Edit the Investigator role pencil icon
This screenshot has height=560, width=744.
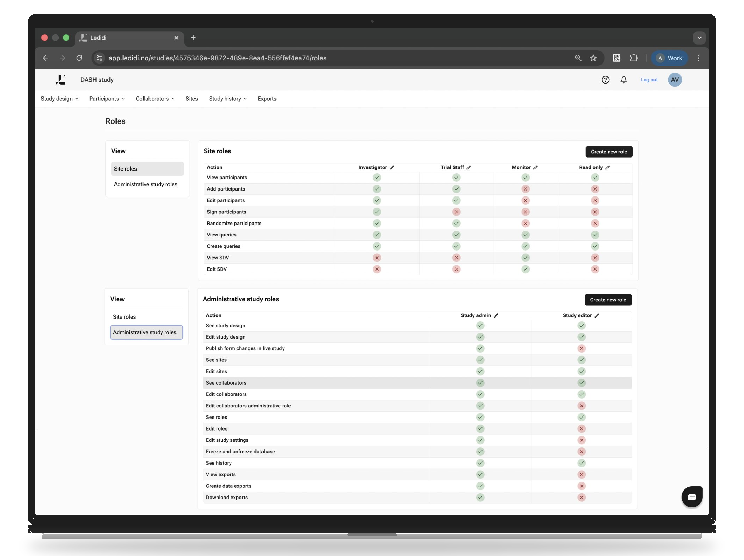(392, 168)
